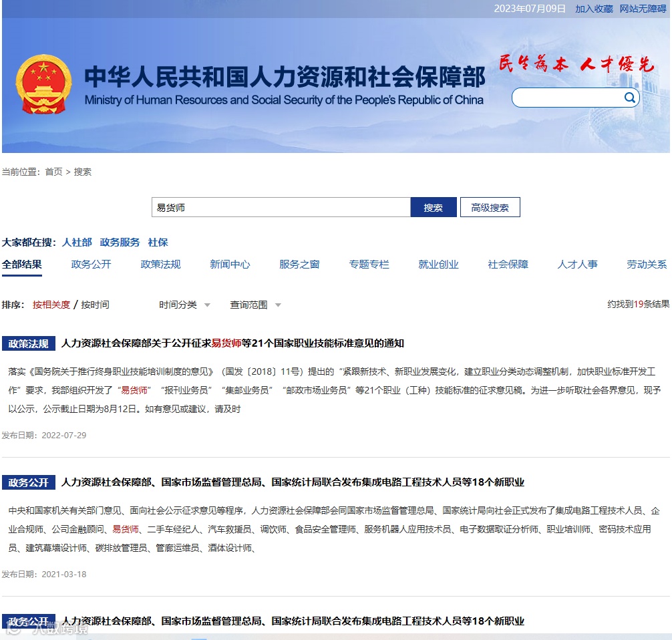Sort results 按相关度
Screen dimensions: 672x640
pyautogui.click(x=51, y=305)
